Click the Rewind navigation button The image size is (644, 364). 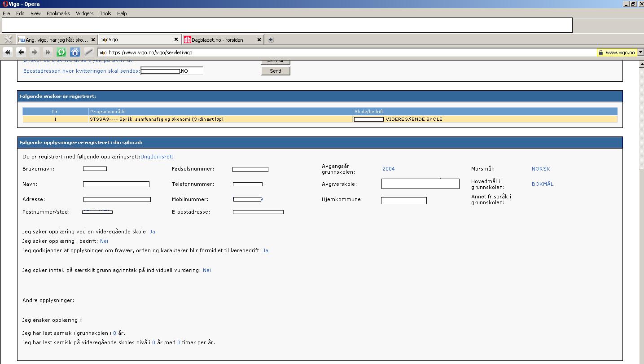coord(8,52)
